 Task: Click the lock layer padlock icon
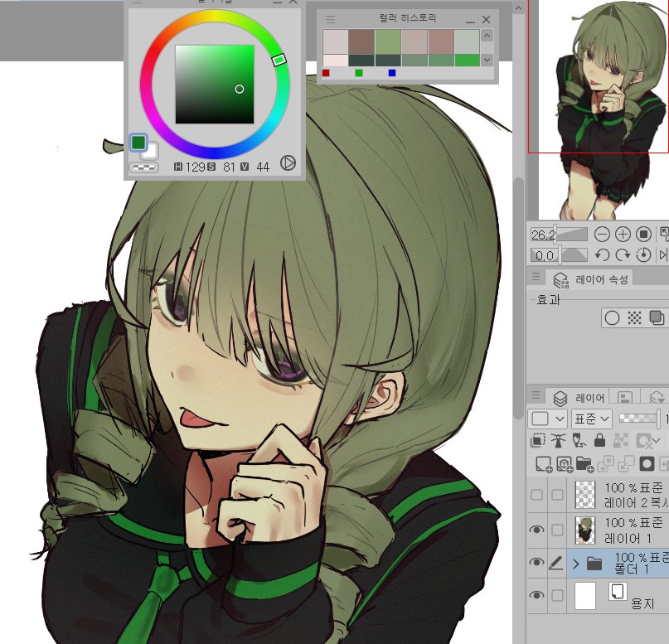pos(599,440)
